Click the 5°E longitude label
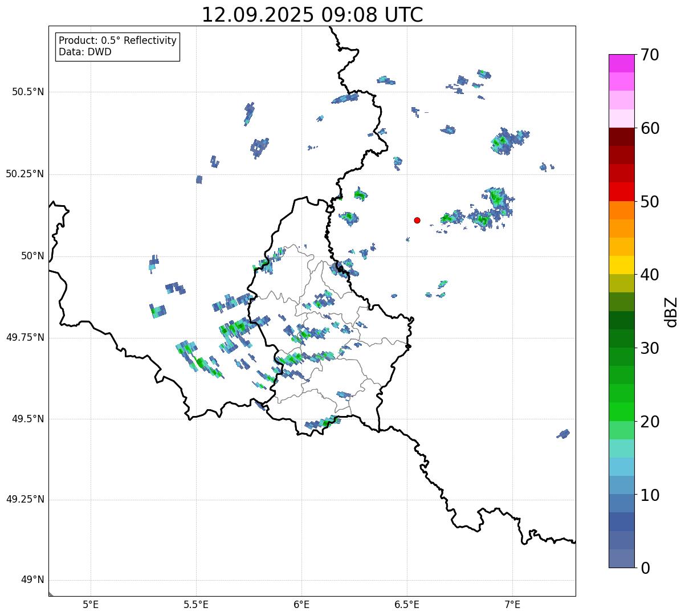 point(91,604)
